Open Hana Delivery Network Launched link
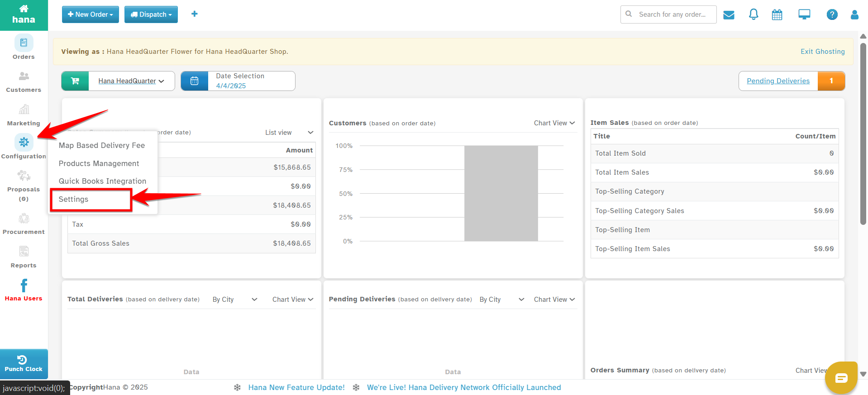Screen dimensions: 868x395 pyautogui.click(x=464, y=387)
